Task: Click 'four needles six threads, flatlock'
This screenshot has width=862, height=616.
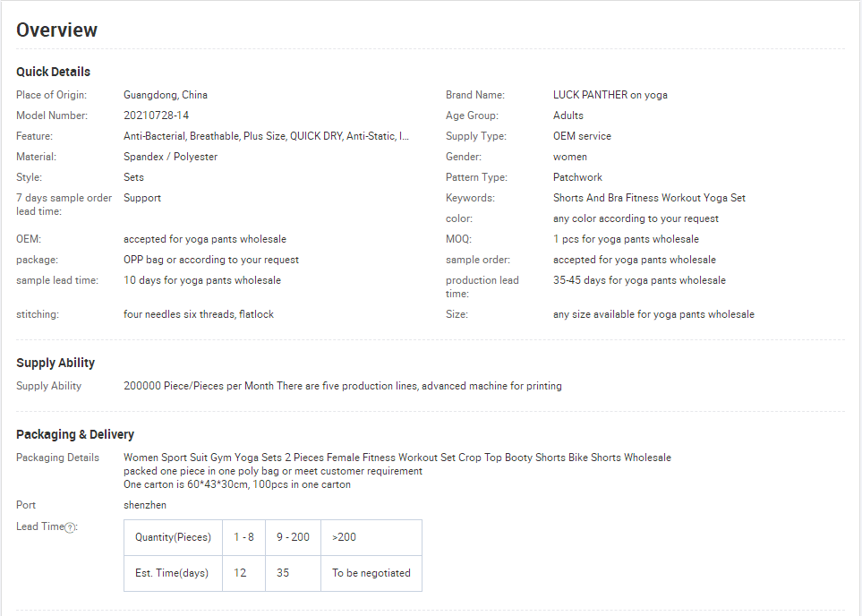Action: click(199, 314)
